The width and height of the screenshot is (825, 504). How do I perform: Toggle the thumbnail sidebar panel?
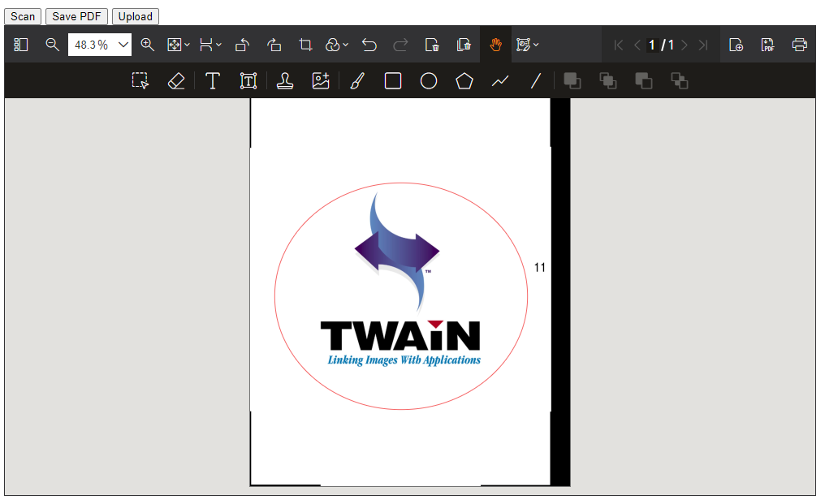click(x=21, y=45)
